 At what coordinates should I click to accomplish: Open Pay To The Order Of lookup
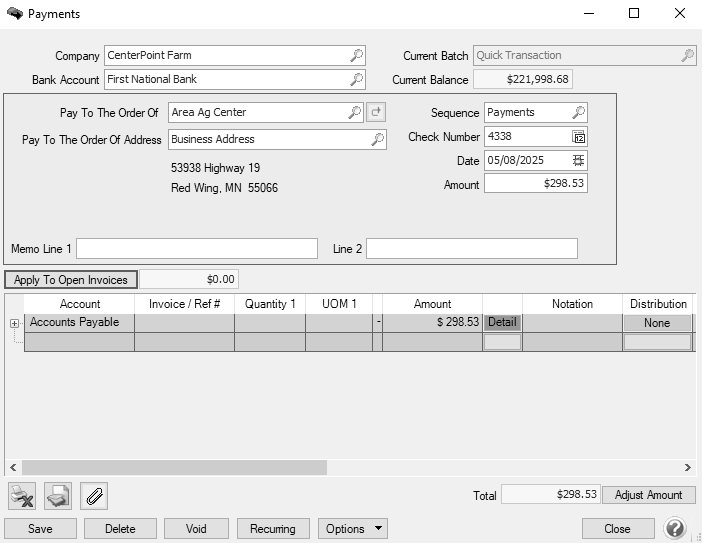click(355, 112)
